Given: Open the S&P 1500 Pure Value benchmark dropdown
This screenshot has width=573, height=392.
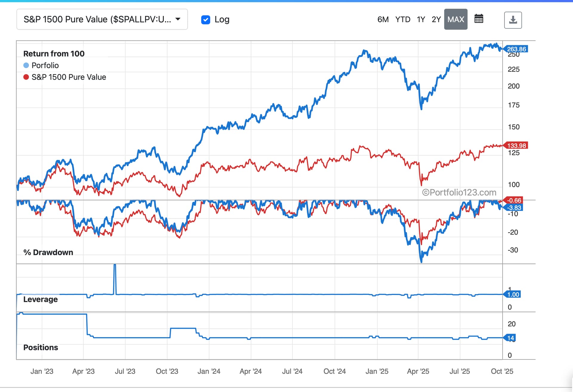Looking at the screenshot, I should click(97, 19).
